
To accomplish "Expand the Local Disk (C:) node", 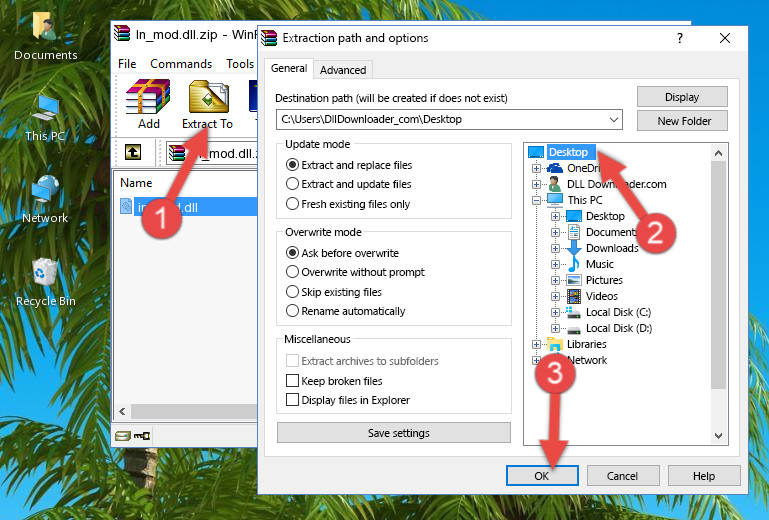I will 555,312.
